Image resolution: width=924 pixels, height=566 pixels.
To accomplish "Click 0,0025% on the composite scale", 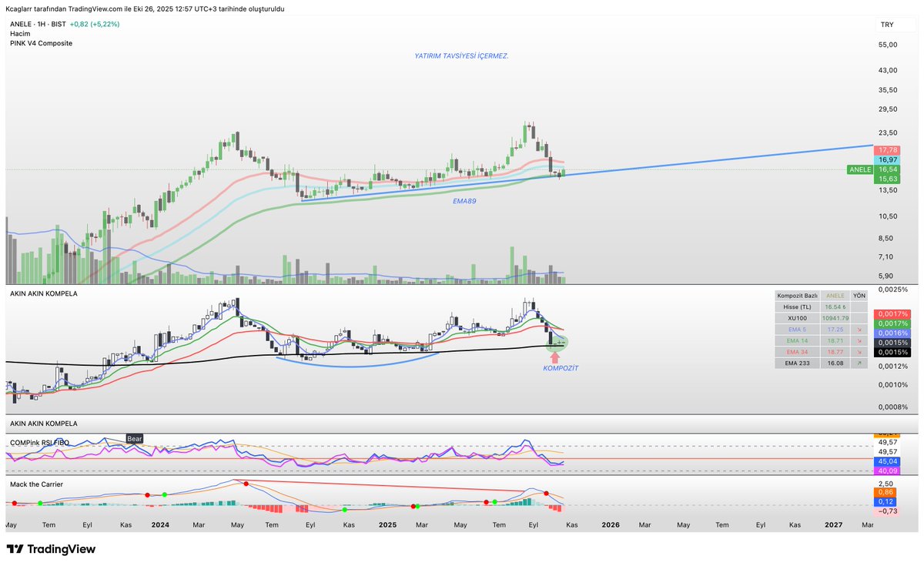I will click(892, 290).
